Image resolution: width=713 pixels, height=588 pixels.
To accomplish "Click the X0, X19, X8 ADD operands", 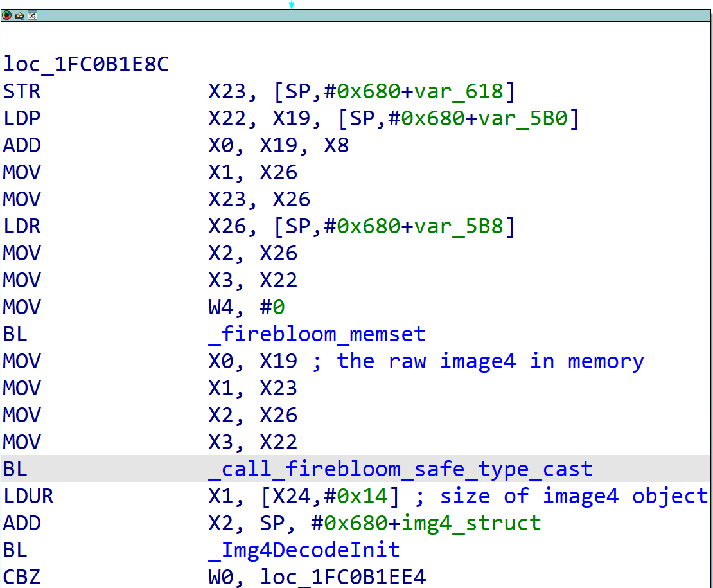I will [278, 145].
